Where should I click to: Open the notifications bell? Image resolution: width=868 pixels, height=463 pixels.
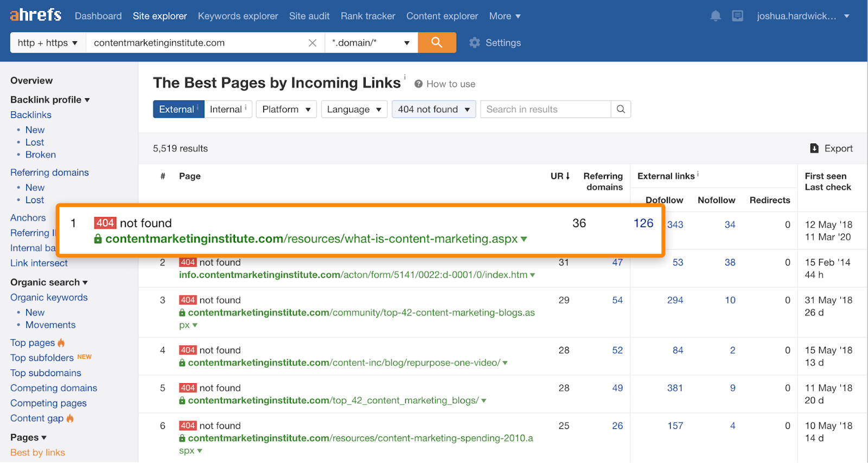716,16
